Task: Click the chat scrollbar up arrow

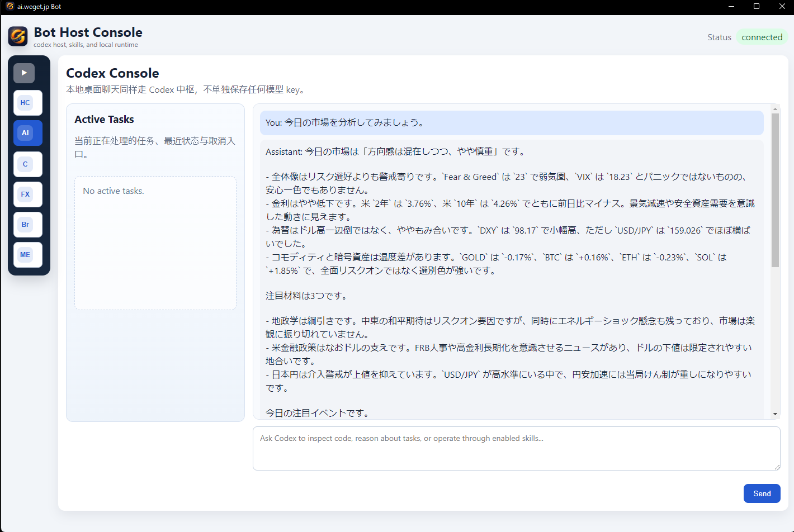Action: (775, 109)
